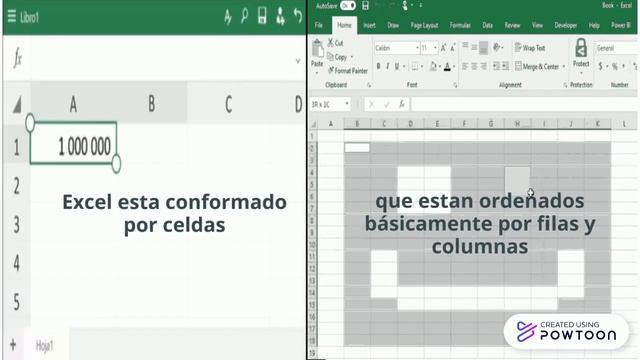Click Decrease Indent icon
Image resolution: width=640 pixels, height=360 pixels.
coord(496,66)
